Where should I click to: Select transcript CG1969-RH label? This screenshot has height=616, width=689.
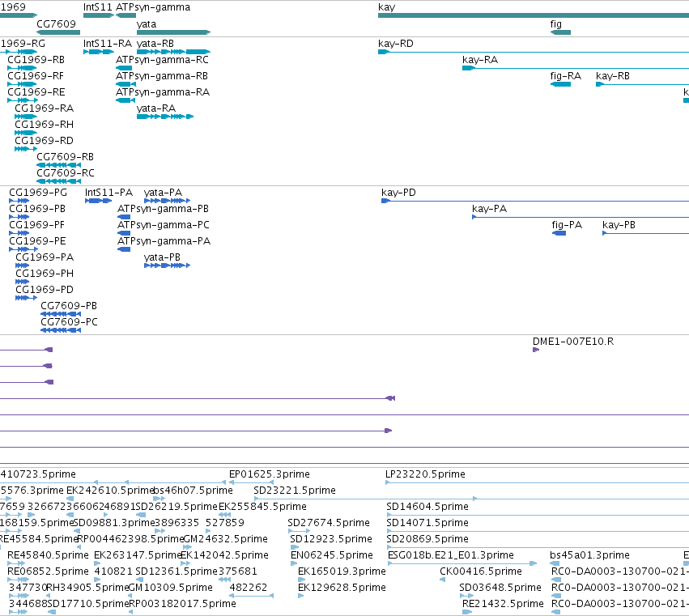[44, 125]
